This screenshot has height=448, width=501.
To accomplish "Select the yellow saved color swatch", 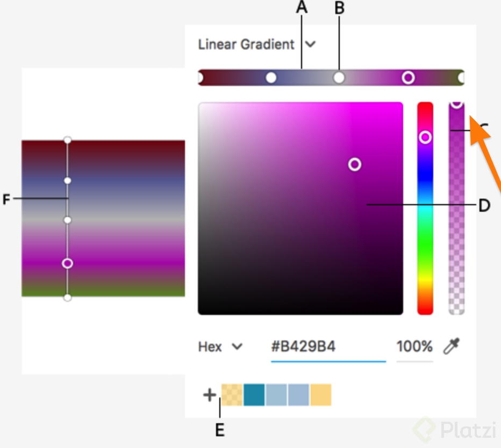I will point(320,394).
